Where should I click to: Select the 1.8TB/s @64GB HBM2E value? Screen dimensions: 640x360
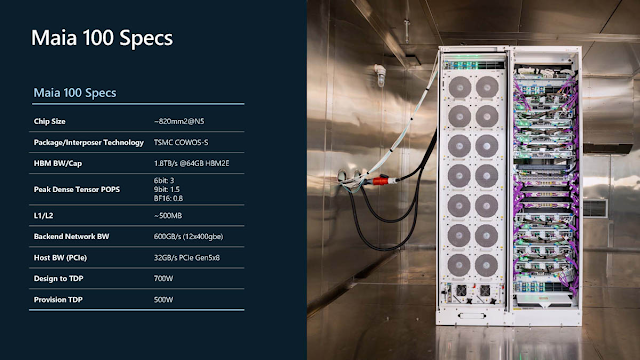point(191,163)
